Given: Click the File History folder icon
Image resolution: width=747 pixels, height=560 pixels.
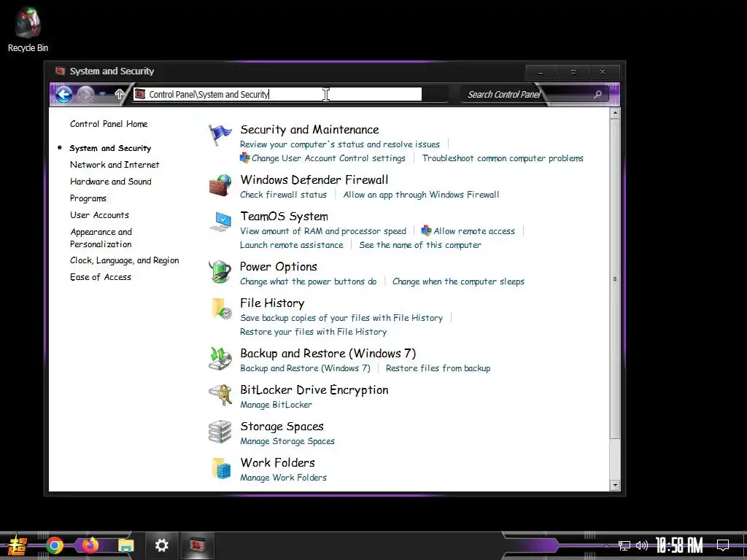Looking at the screenshot, I should pos(221,308).
